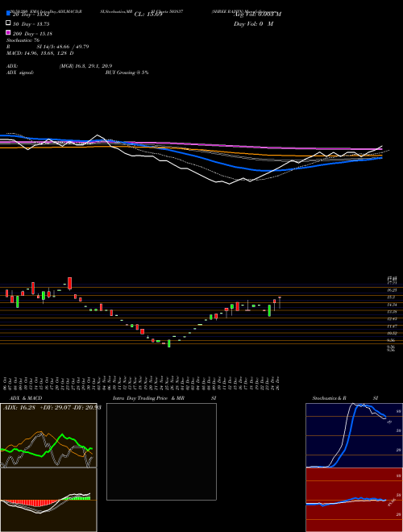
Task: Click the 10.52 price axis label
Action: (392, 333)
